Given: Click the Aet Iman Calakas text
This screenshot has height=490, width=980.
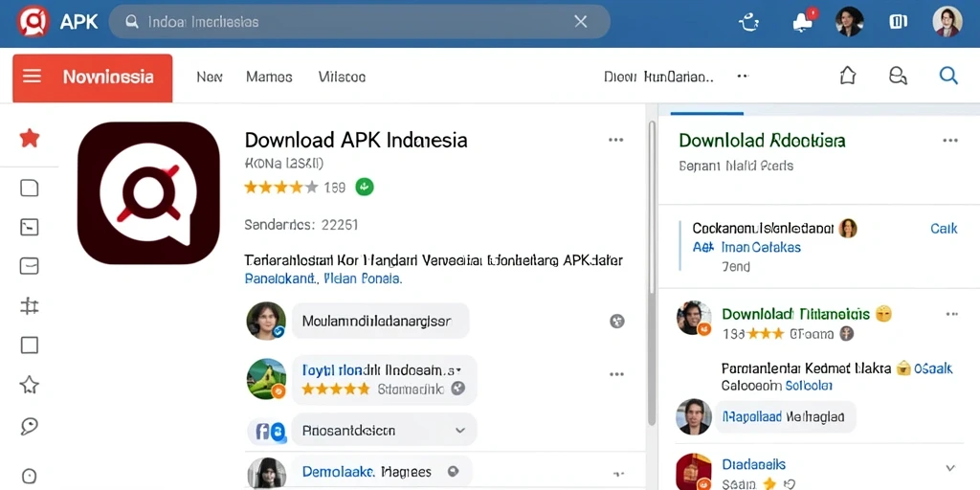Looking at the screenshot, I should pos(746,247).
